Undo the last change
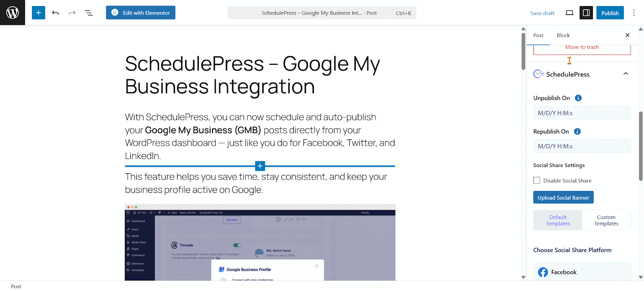The height and width of the screenshot is (291, 644). 56,13
